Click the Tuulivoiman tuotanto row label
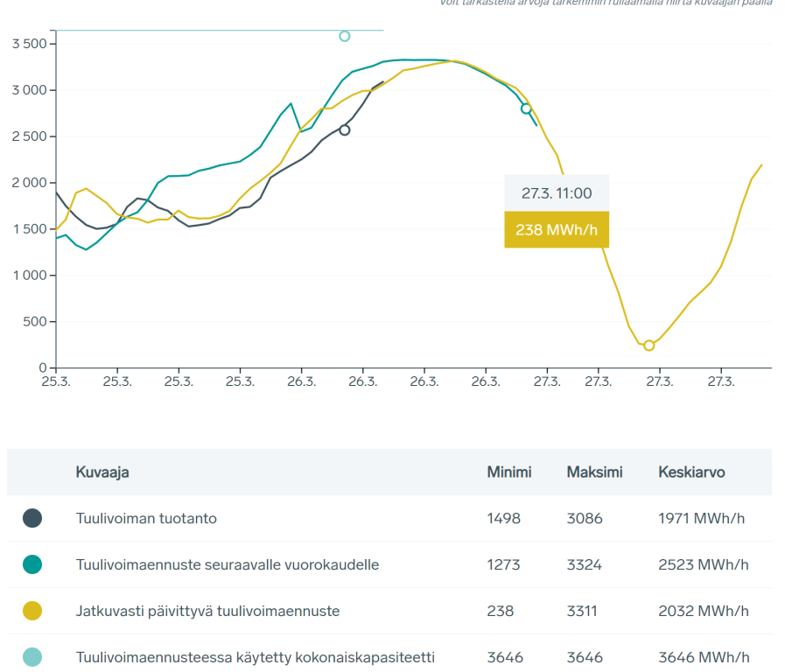Image resolution: width=785 pixels, height=672 pixels. pos(146,518)
